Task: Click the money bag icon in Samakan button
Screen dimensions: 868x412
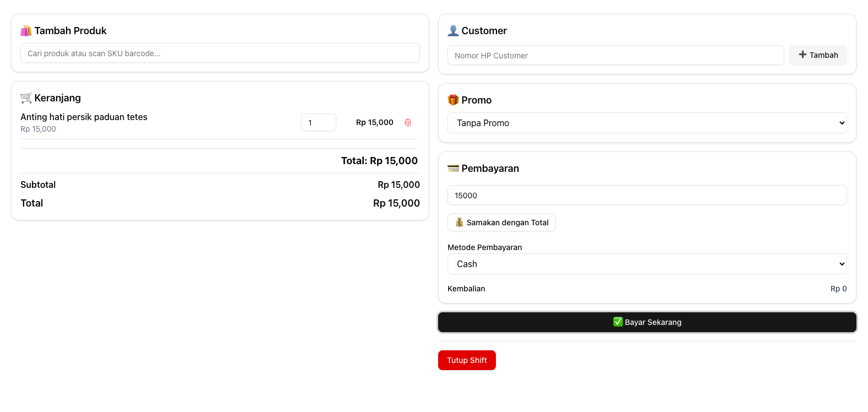Action: 460,223
